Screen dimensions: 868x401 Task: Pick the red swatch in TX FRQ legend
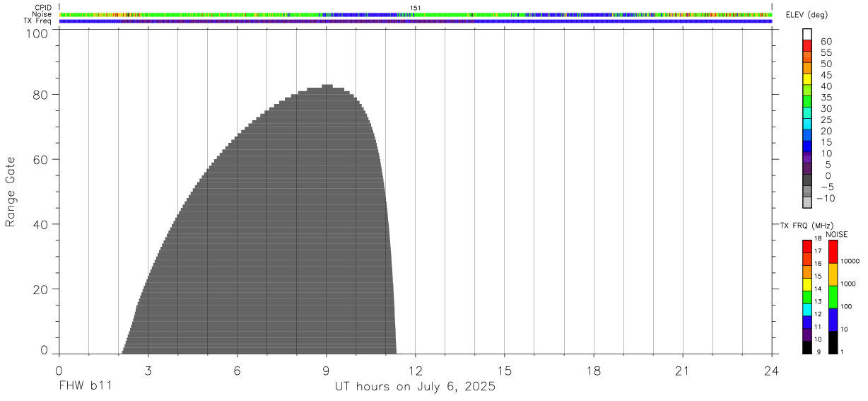coord(807,245)
